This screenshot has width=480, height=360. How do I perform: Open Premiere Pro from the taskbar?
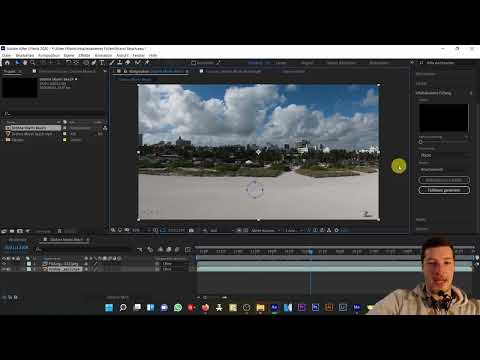point(302,307)
